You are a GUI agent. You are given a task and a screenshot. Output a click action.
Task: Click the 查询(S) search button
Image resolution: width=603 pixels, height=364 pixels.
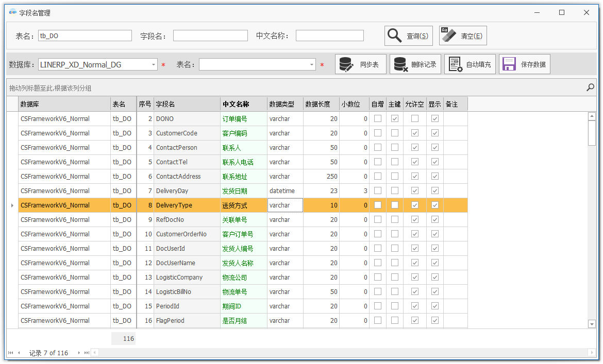[x=408, y=36]
